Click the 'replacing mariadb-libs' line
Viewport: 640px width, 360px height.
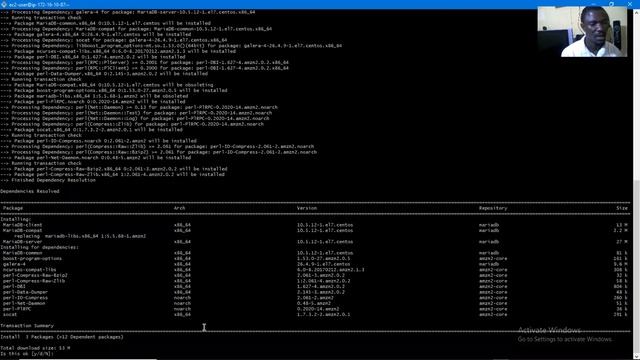click(x=80, y=236)
